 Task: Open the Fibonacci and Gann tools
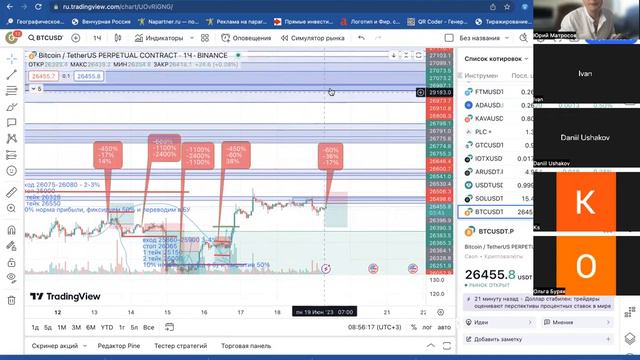(11, 91)
